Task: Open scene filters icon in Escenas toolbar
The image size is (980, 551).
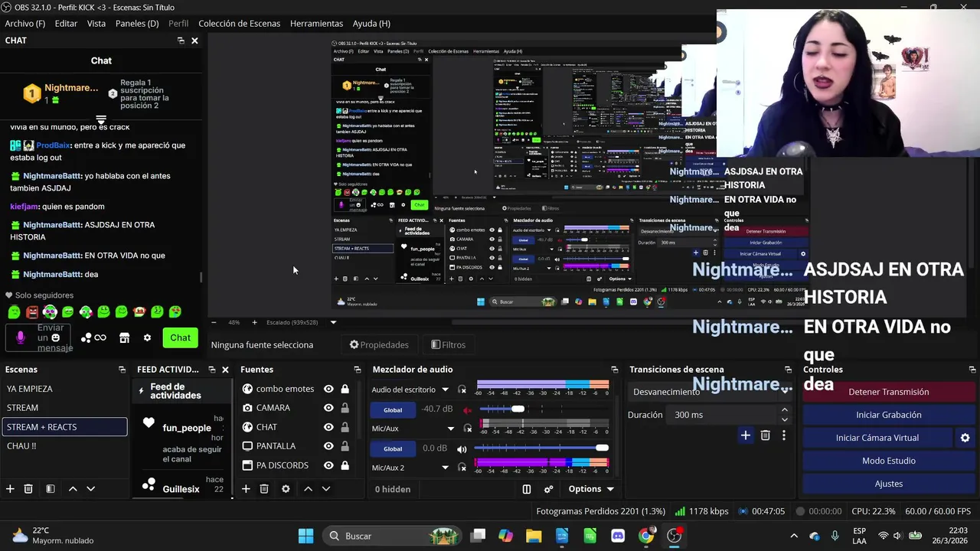Action: click(50, 489)
